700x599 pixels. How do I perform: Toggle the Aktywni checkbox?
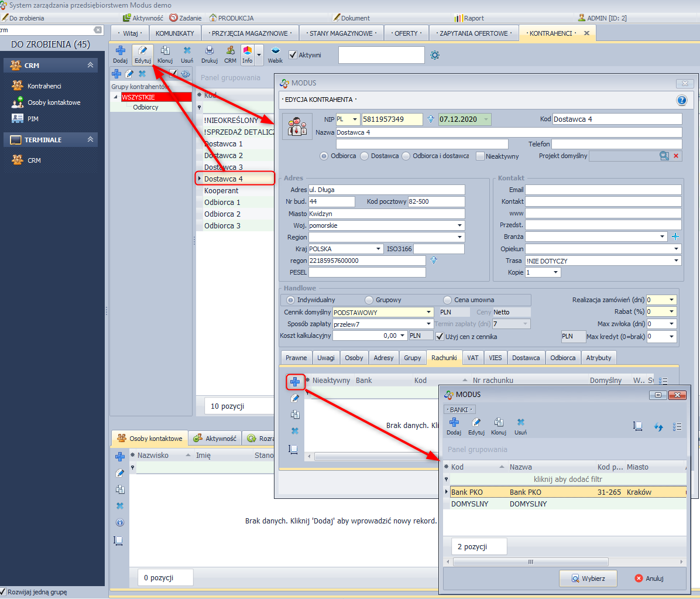(x=293, y=55)
